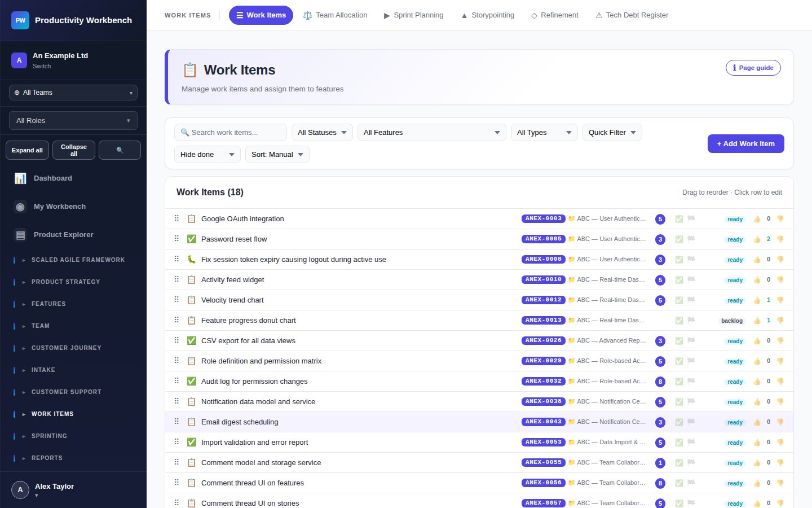Click the Add Work Item button

[x=746, y=144]
